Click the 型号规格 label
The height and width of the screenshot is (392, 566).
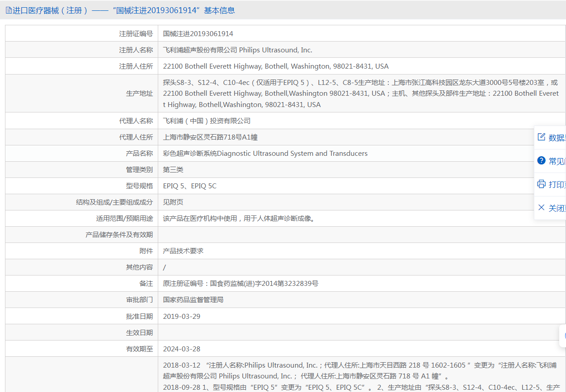tap(139, 186)
